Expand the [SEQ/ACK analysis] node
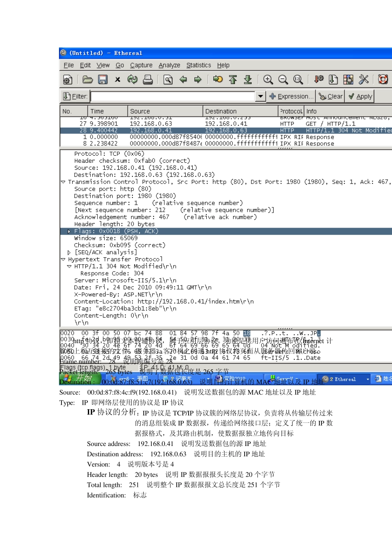The width and height of the screenshot is (392, 555). pos(69,252)
